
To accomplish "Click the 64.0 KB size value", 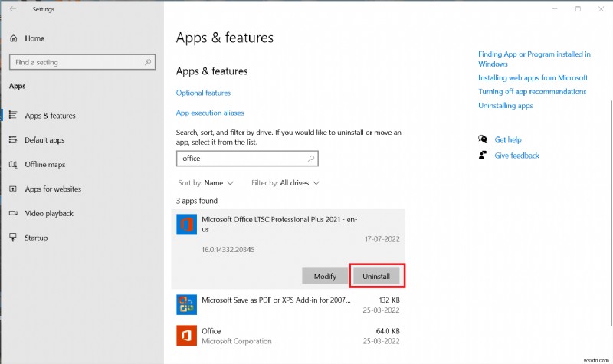I will point(388,331).
